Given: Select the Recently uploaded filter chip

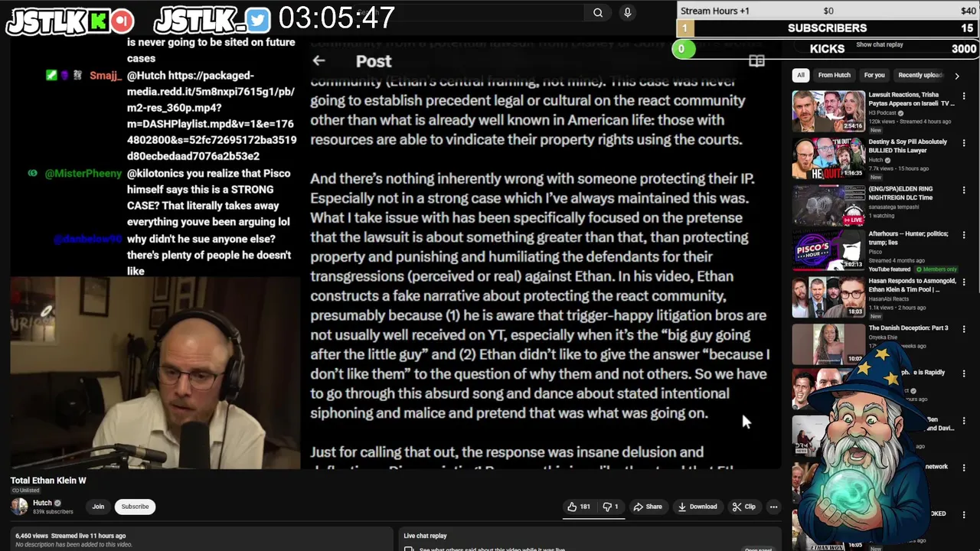Looking at the screenshot, I should tap(920, 75).
